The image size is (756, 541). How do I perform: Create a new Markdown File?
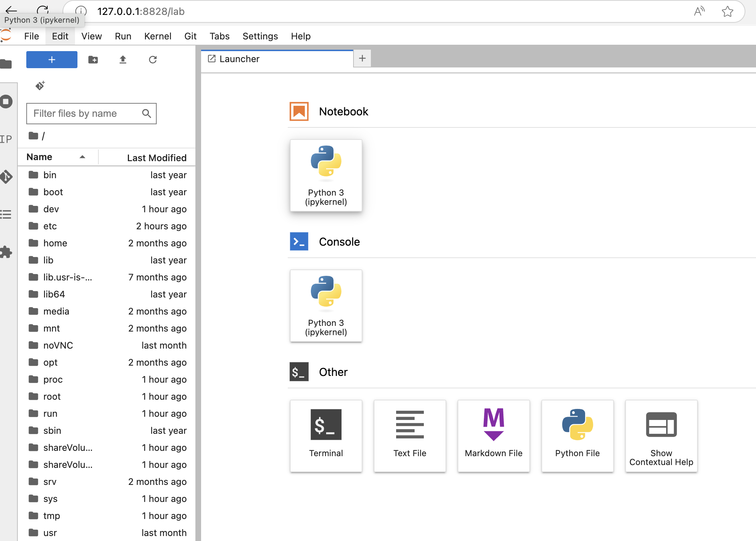494,436
